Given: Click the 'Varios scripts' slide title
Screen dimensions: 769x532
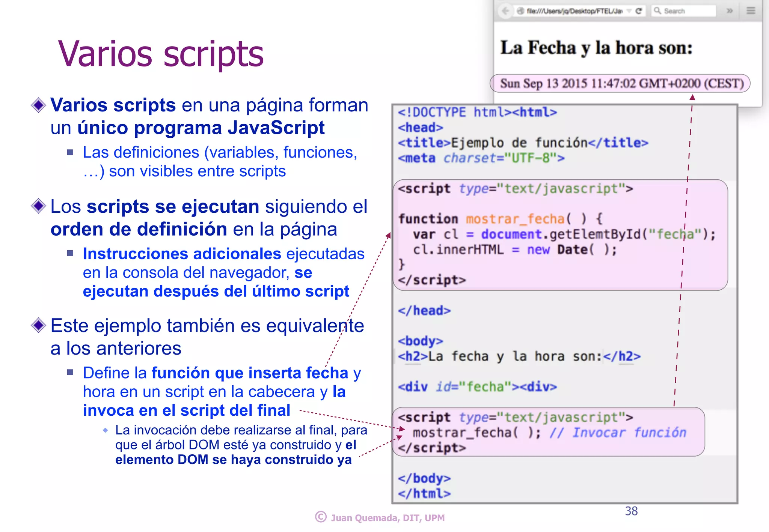Looking at the screenshot, I should [x=161, y=54].
